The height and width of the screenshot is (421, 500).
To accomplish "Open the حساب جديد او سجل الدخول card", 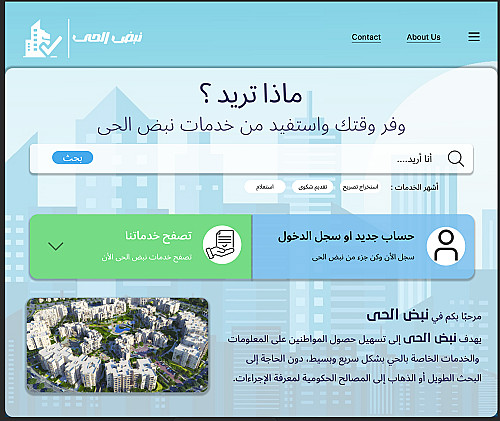I will (363, 247).
